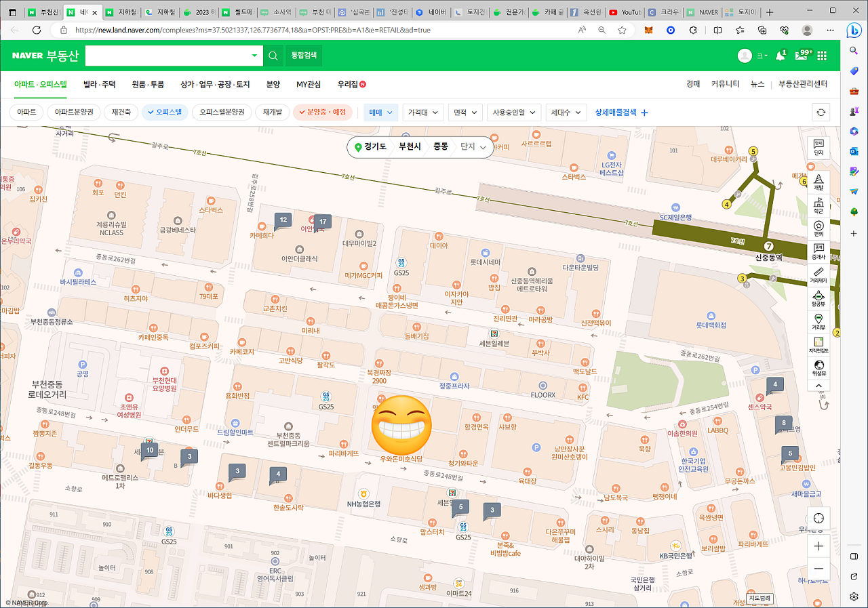Open the search box suggestion arrow
The height and width of the screenshot is (608, 868).
pos(255,56)
